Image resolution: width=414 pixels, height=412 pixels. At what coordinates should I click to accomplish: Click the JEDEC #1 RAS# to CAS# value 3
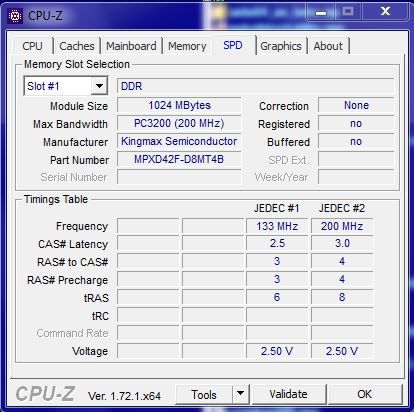click(x=277, y=261)
